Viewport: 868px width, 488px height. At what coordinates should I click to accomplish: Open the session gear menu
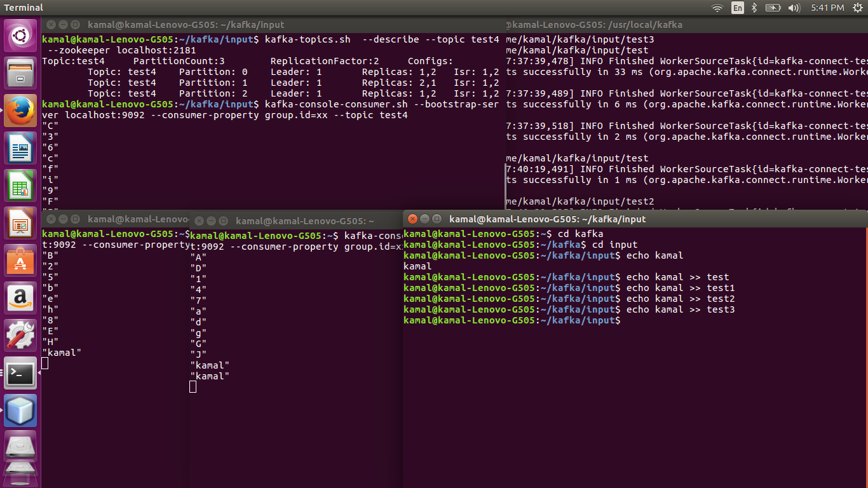(859, 8)
